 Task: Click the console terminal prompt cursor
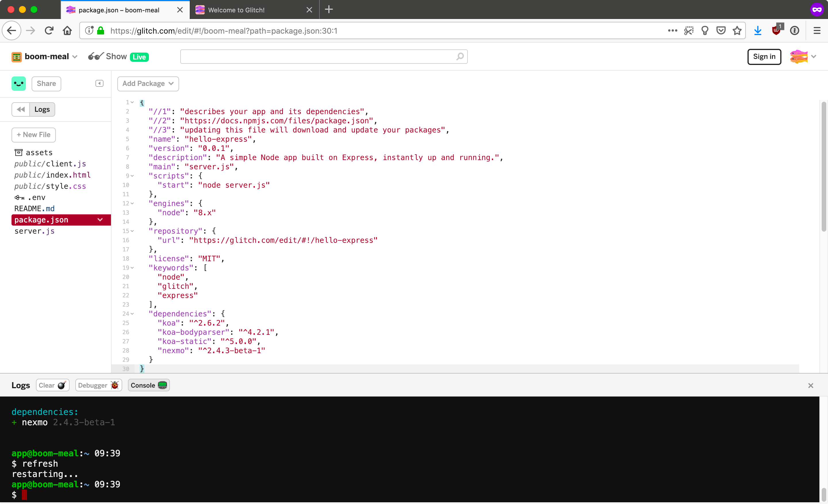click(24, 495)
